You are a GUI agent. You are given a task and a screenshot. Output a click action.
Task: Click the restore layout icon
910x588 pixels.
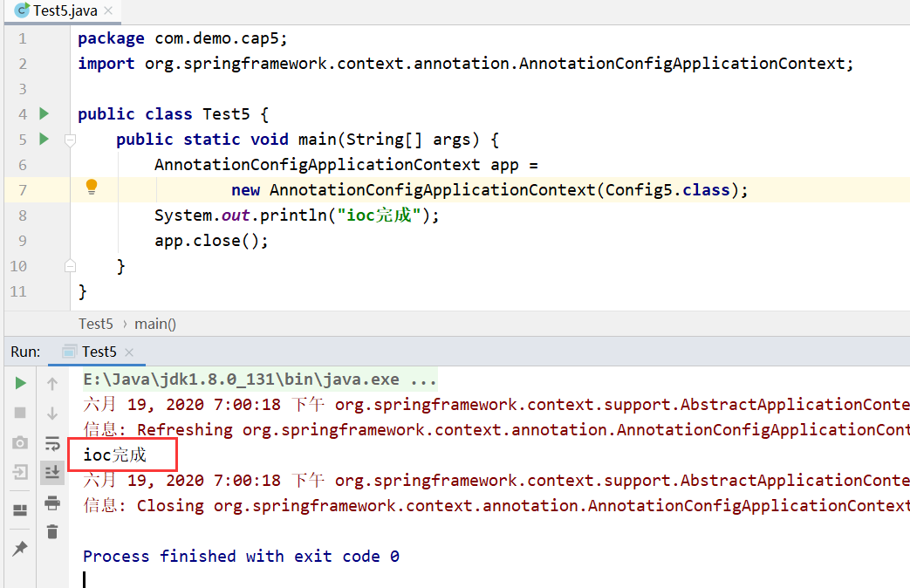tap(20, 510)
